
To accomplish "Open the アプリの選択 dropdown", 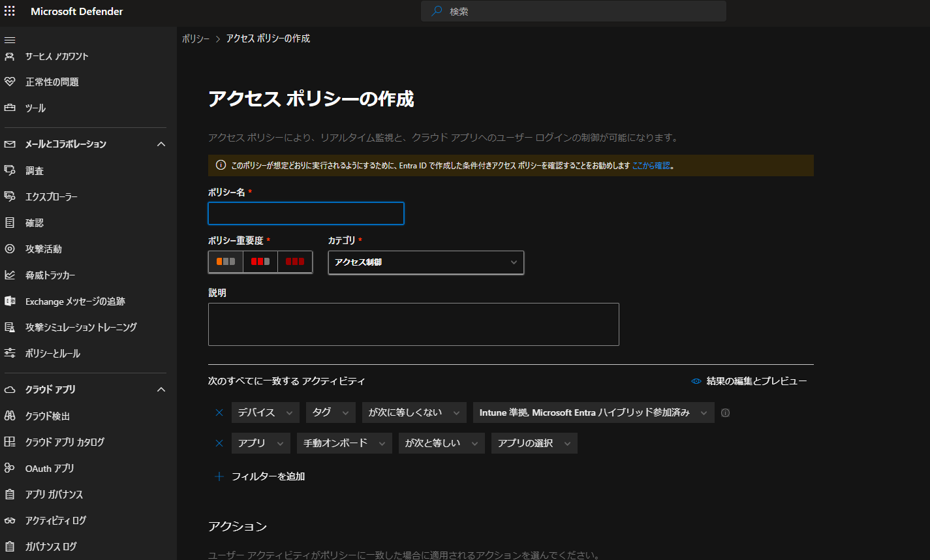I will tap(535, 443).
